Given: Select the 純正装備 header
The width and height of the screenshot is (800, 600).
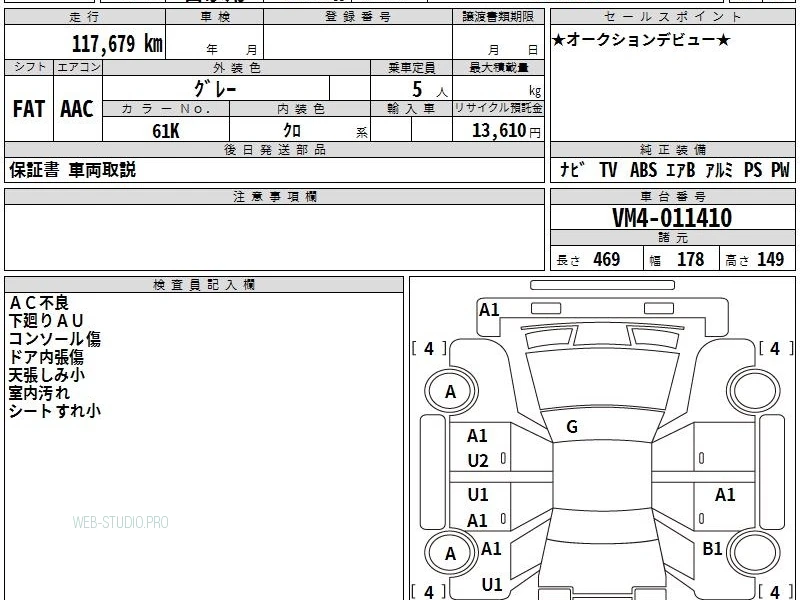Looking at the screenshot, I should (x=673, y=149).
